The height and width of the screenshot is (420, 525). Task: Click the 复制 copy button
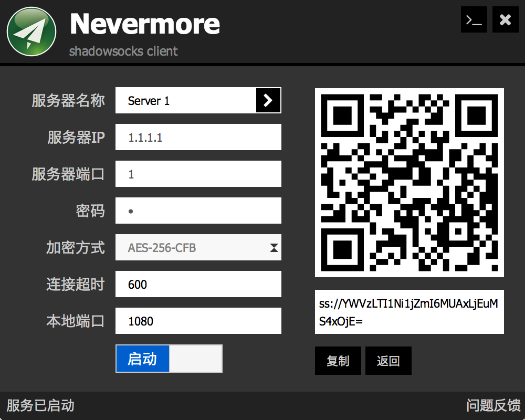pyautogui.click(x=338, y=361)
